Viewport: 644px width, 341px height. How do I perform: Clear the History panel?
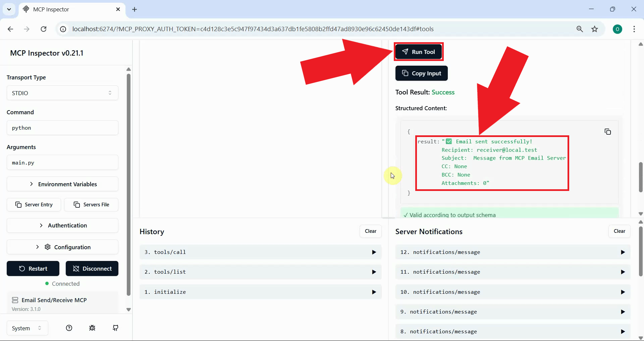pyautogui.click(x=370, y=231)
